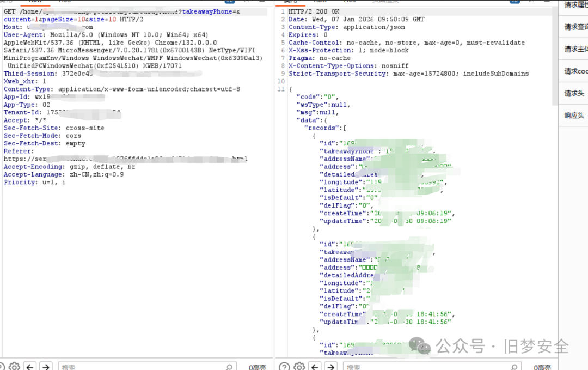Click the Host header line

click(x=48, y=27)
